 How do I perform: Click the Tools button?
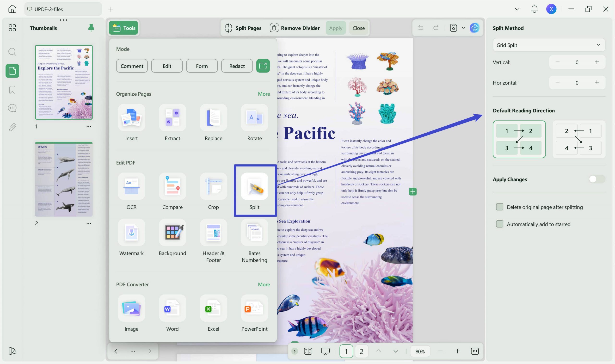pos(123,28)
